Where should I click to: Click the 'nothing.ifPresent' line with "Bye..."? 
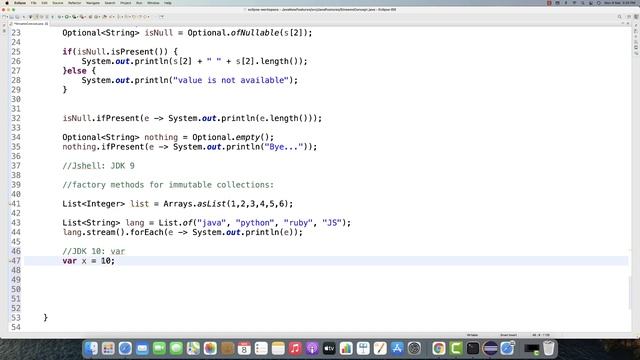tap(190, 147)
